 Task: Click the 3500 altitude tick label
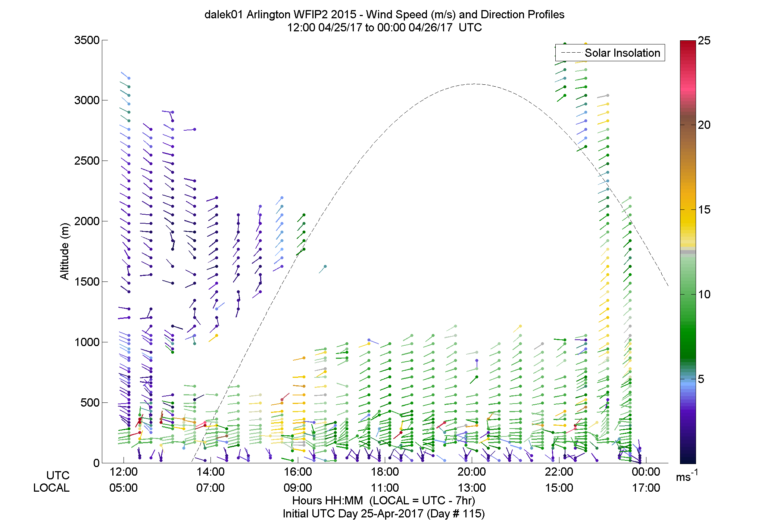coord(87,40)
